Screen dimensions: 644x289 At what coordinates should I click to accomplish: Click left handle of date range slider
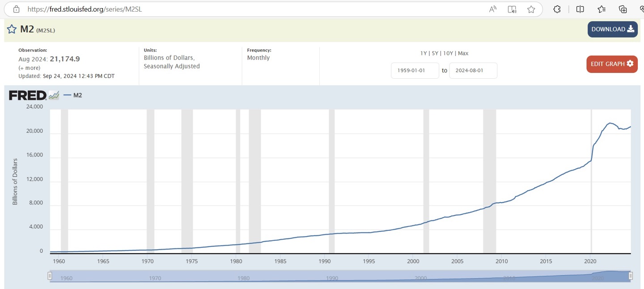pos(50,276)
